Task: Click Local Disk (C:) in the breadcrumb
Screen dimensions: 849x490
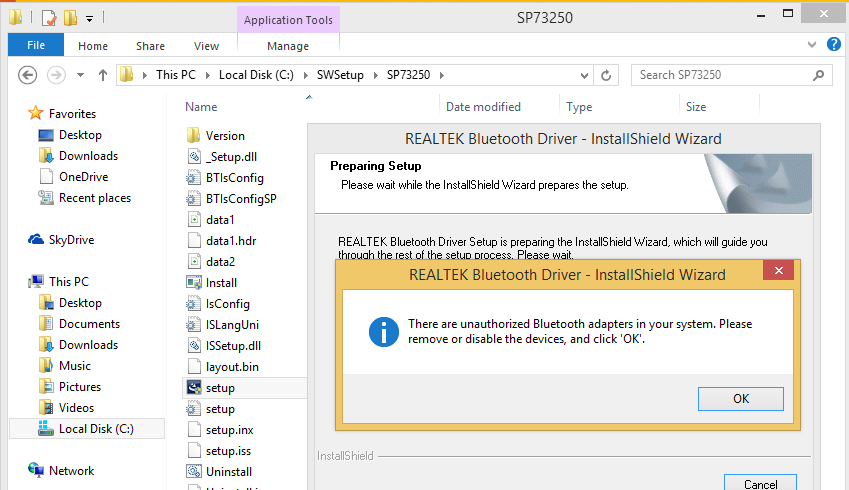Action: 256,75
